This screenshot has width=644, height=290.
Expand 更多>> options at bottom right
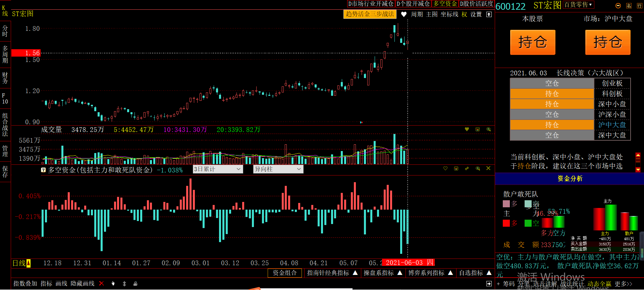click(x=624, y=284)
